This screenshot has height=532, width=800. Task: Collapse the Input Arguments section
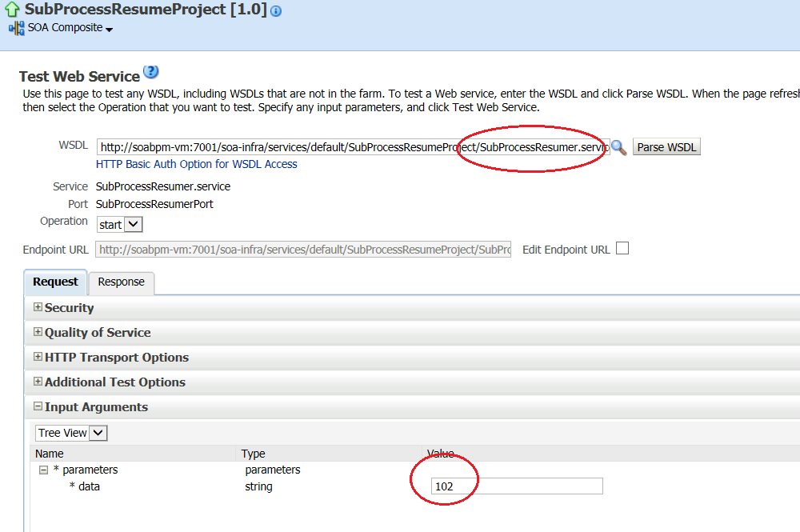click(x=38, y=406)
